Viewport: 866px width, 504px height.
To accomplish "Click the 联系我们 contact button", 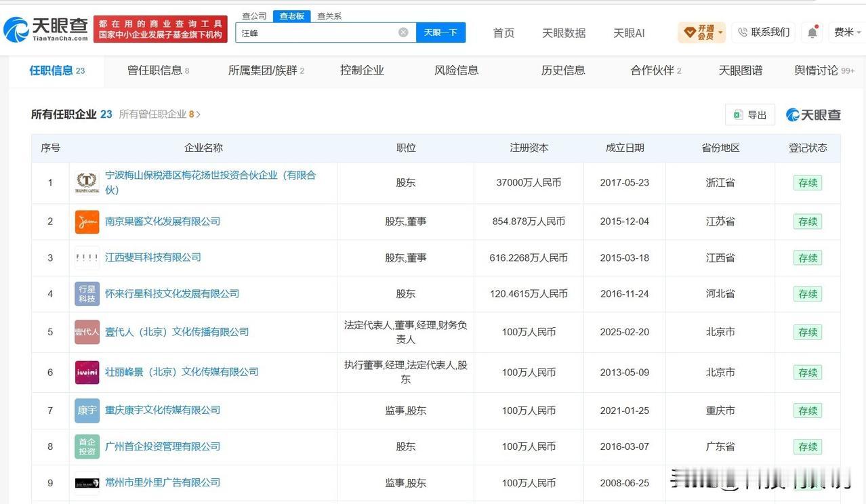I will [763, 32].
